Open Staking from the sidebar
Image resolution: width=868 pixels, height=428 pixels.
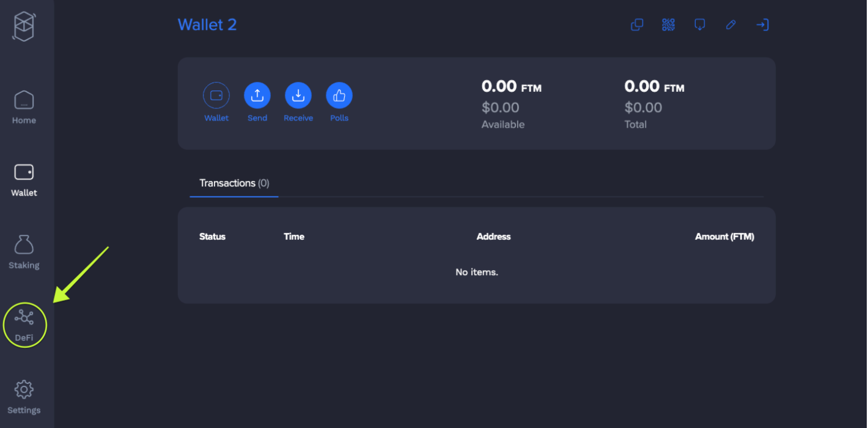[x=24, y=252]
